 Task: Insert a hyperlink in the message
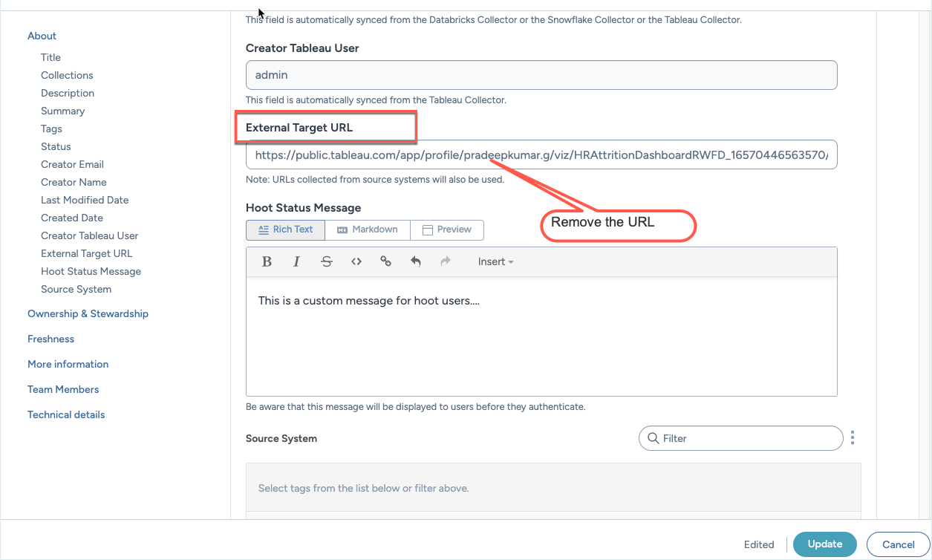[385, 261]
